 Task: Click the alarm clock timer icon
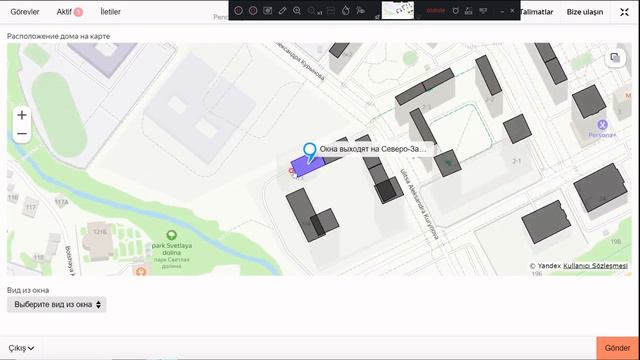pos(456,11)
